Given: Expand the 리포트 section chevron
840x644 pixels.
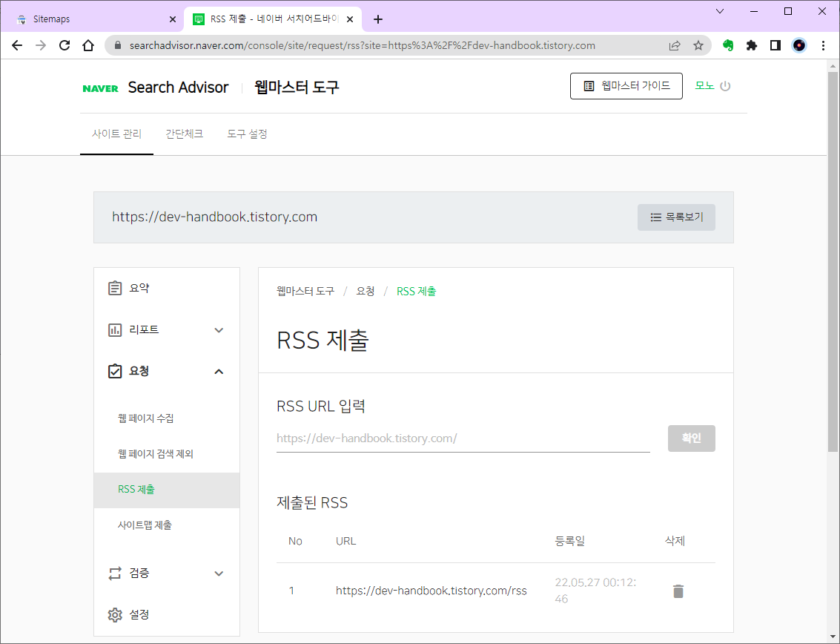Looking at the screenshot, I should pyautogui.click(x=219, y=329).
